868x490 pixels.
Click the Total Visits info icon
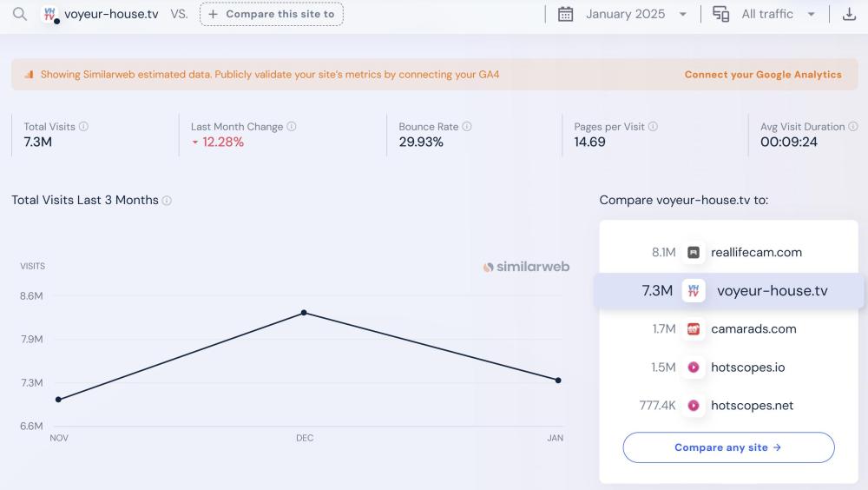pos(83,127)
